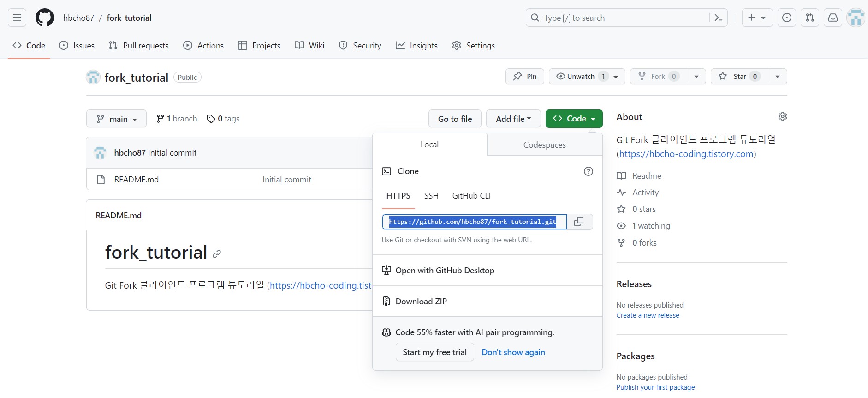Expand the Star lists dropdown arrow

778,76
